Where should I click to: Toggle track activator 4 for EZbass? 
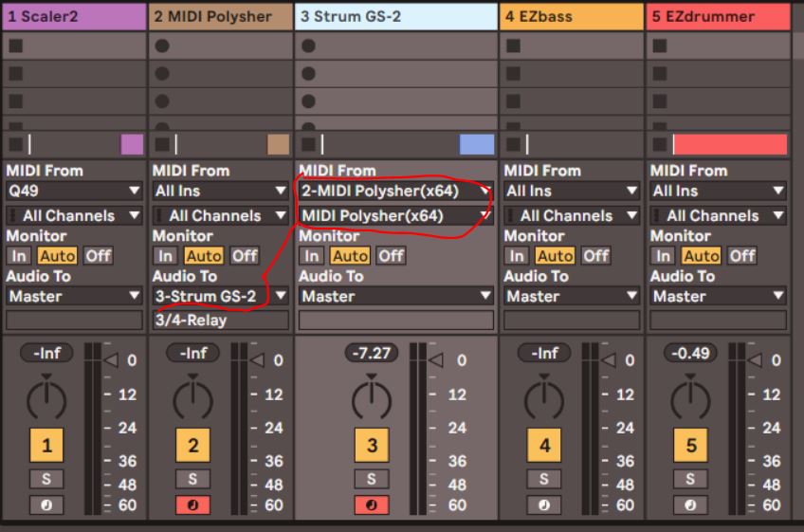click(544, 445)
